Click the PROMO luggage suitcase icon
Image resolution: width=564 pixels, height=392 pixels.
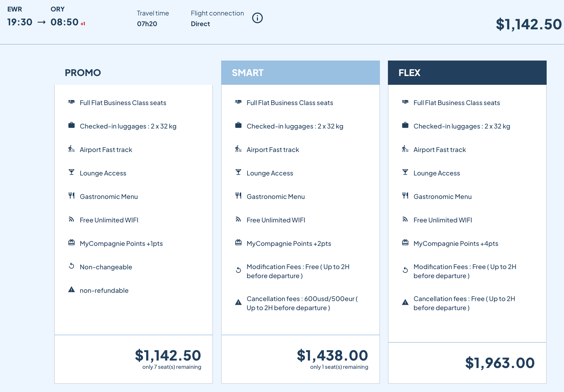point(71,125)
